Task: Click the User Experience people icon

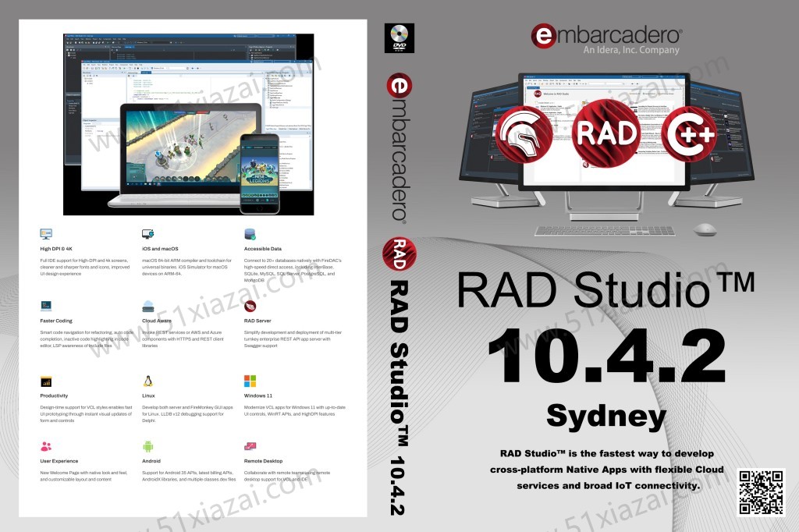Action: tap(46, 446)
